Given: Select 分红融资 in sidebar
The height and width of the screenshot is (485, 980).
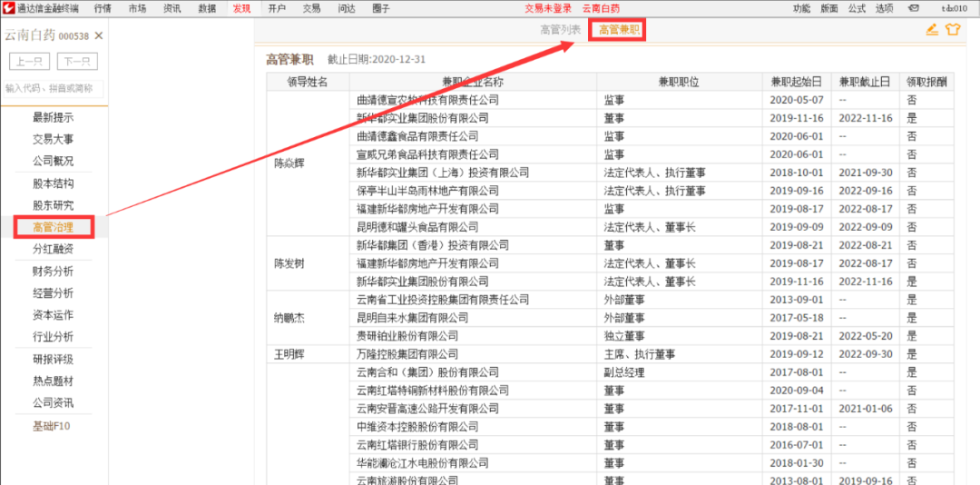Looking at the screenshot, I should (x=54, y=249).
